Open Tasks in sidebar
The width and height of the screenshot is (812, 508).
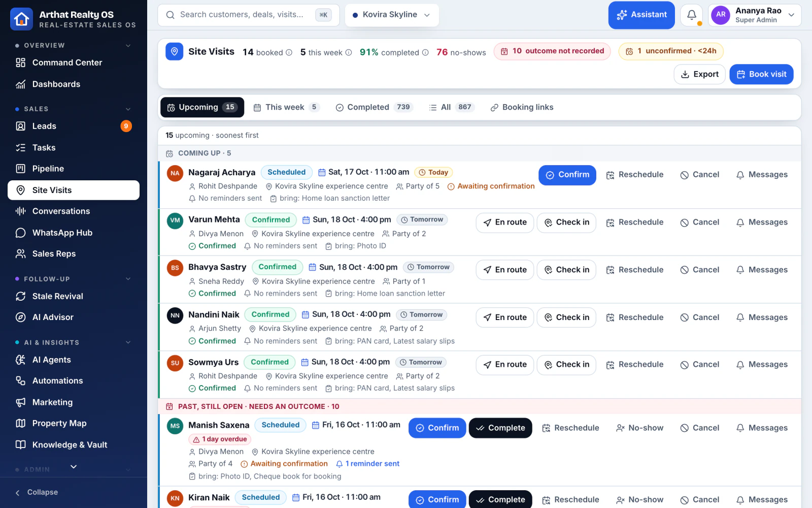(74, 147)
